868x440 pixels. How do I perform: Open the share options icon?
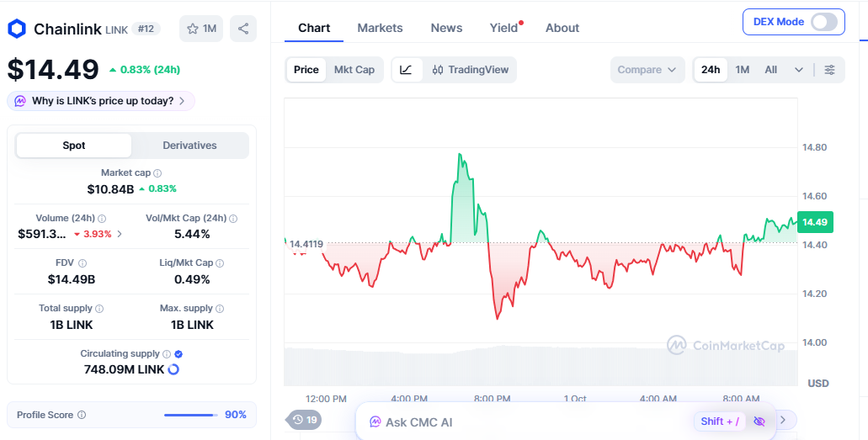pos(243,29)
